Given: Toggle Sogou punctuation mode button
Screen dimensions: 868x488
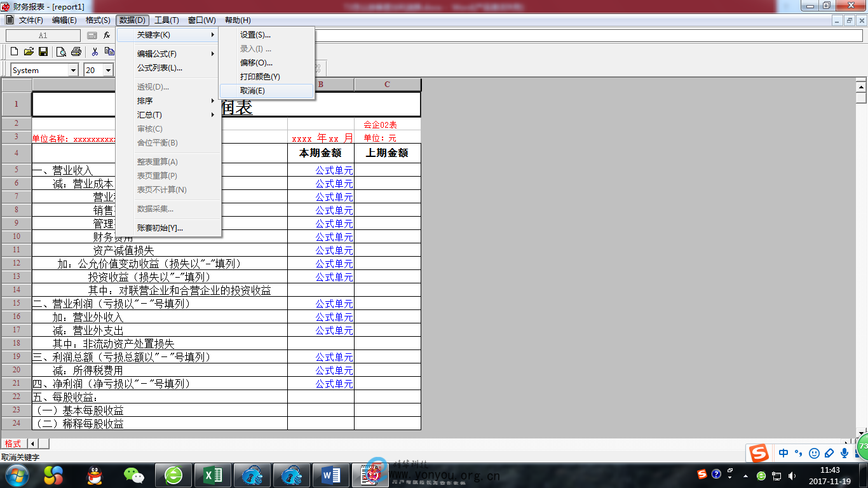Looking at the screenshot, I should [x=799, y=453].
